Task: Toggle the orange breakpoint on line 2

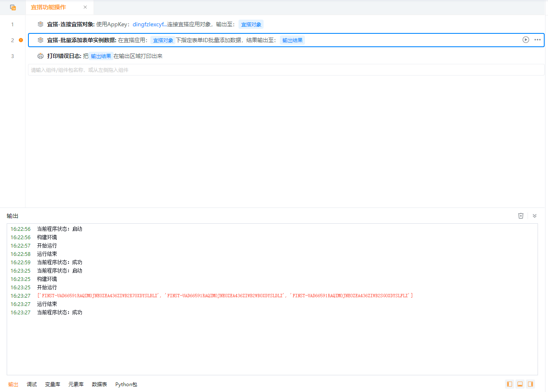Action: tap(21, 40)
